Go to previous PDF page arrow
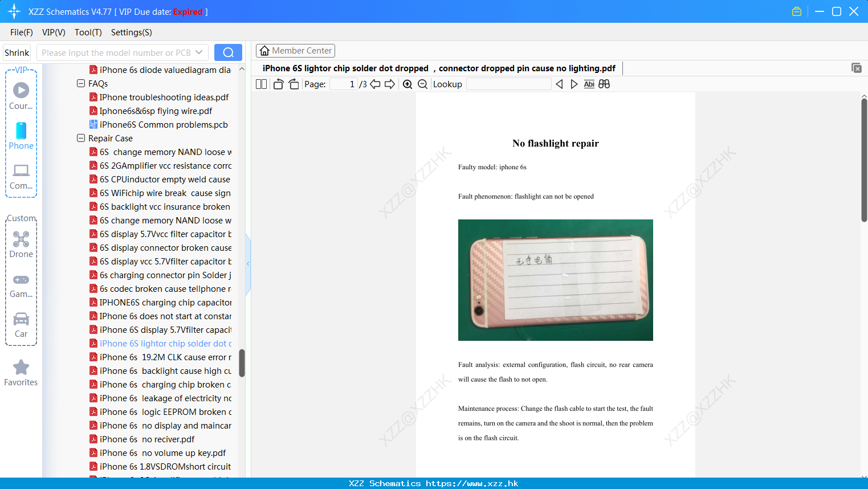This screenshot has width=868, height=489. [375, 84]
